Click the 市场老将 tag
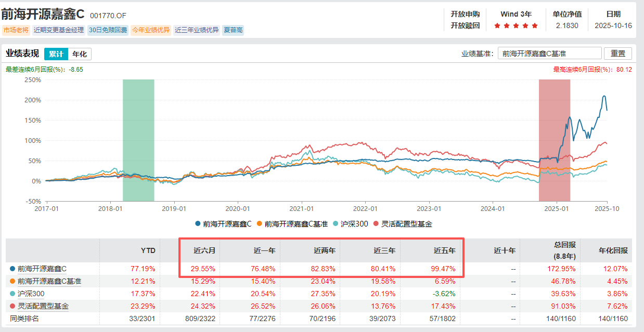The image size is (644, 332). pos(16,30)
